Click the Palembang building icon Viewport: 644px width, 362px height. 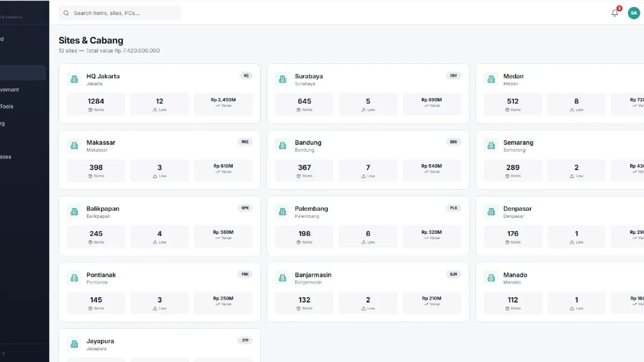(x=282, y=212)
